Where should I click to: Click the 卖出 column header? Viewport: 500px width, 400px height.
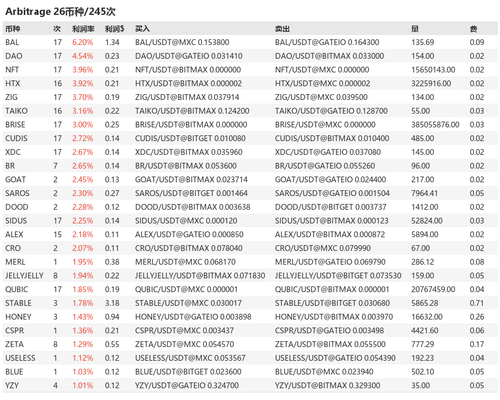pyautogui.click(x=282, y=29)
